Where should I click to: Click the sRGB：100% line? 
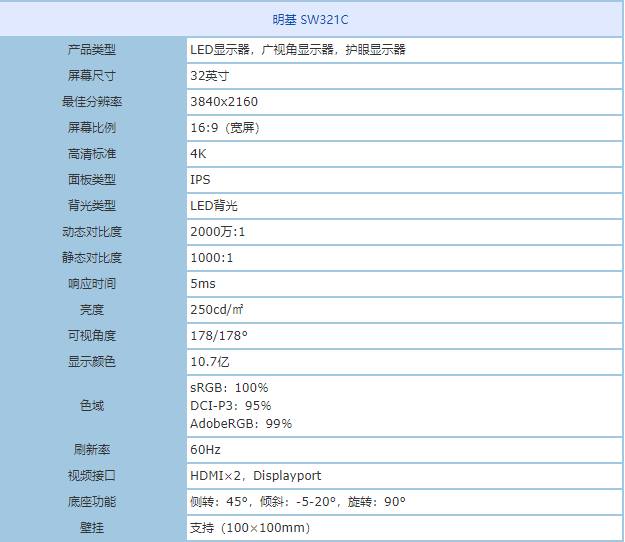(229, 388)
